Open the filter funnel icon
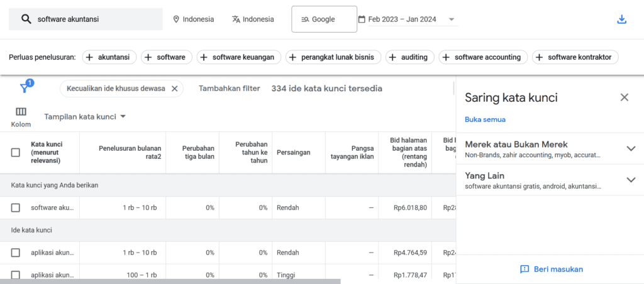The width and height of the screenshot is (644, 284). click(25, 88)
